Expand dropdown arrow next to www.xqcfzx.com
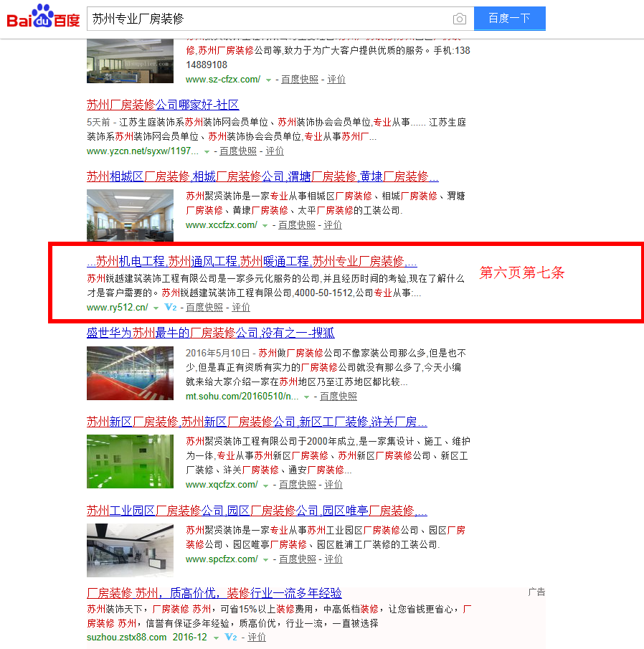This screenshot has height=649, width=644. point(266,485)
